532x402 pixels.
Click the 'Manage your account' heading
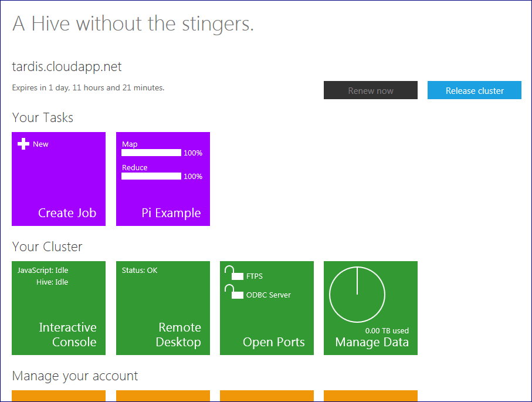[75, 376]
